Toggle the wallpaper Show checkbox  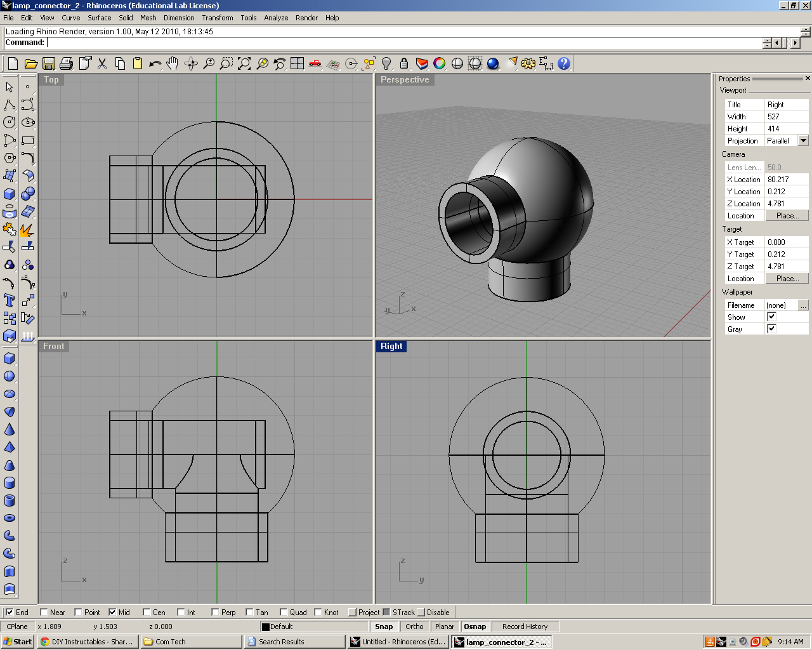point(771,317)
